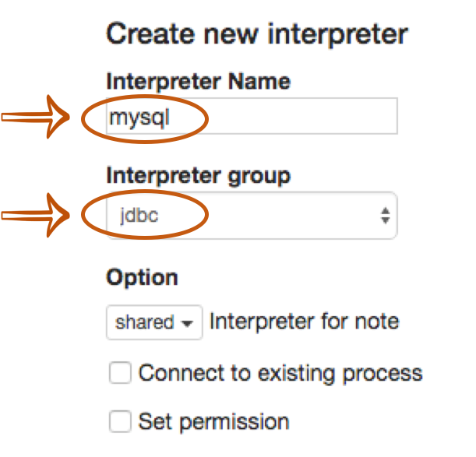Screen dimensions: 476x457
Task: Click the up-down arrows on the jdbc selector
Action: click(x=385, y=216)
